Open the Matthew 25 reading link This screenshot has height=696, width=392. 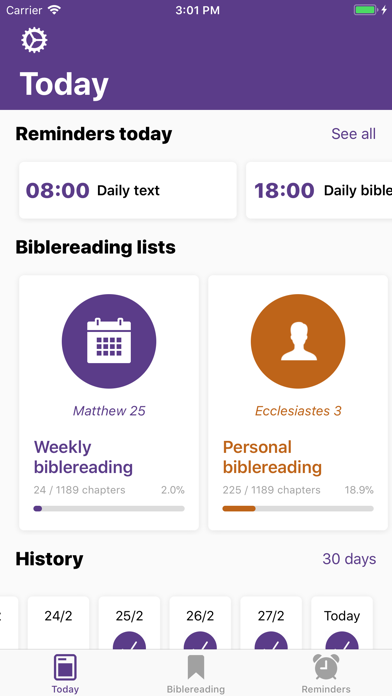(109, 411)
